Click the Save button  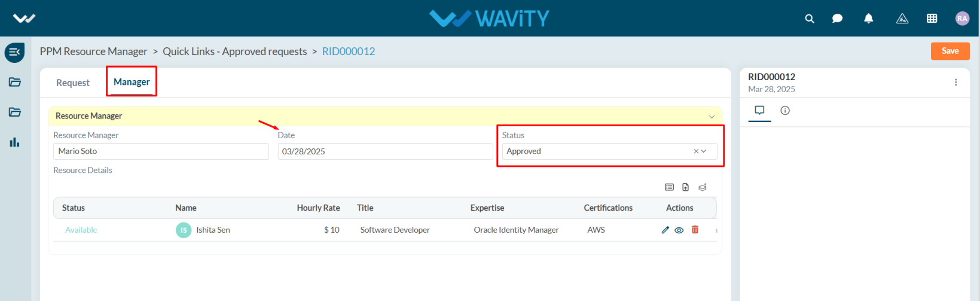[x=950, y=51]
